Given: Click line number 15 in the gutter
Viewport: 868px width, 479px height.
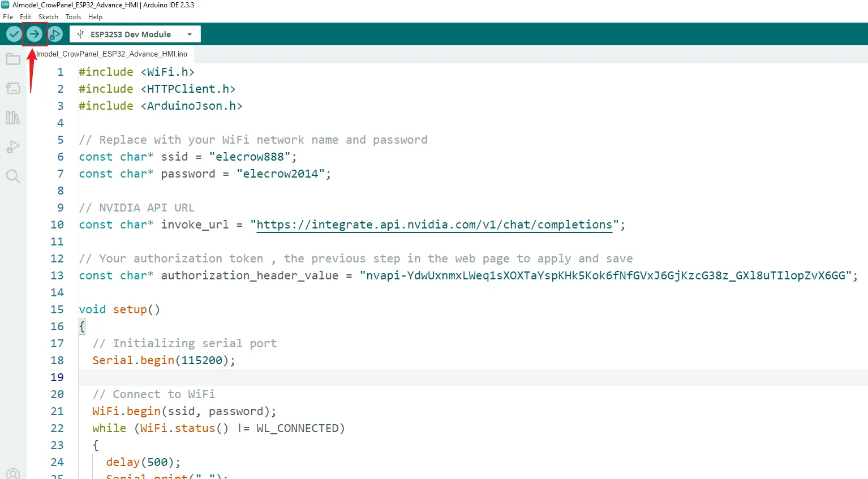Looking at the screenshot, I should [57, 309].
